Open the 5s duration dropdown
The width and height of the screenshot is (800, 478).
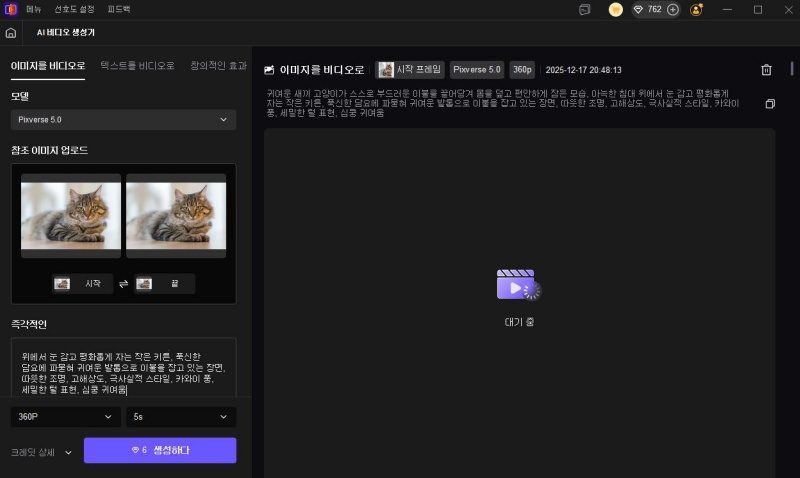[x=180, y=415]
